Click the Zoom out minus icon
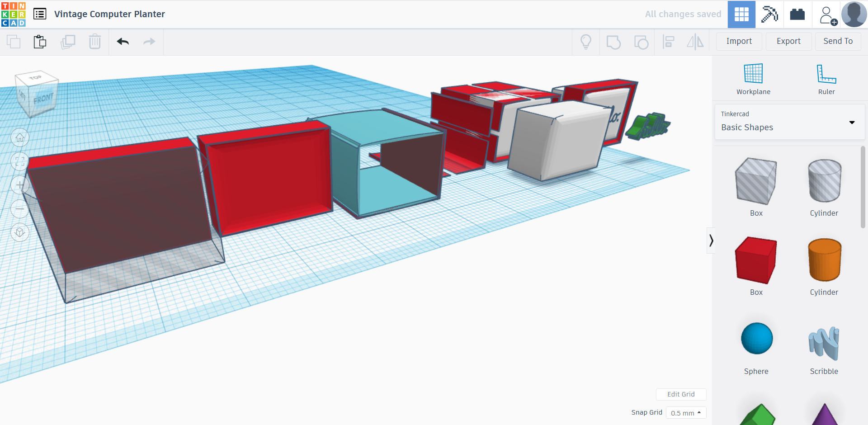The height and width of the screenshot is (425, 868). coord(20,209)
